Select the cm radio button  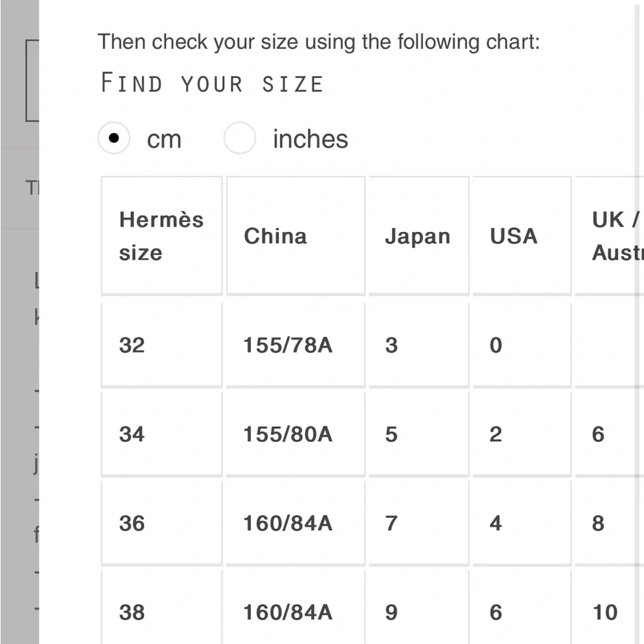(114, 138)
